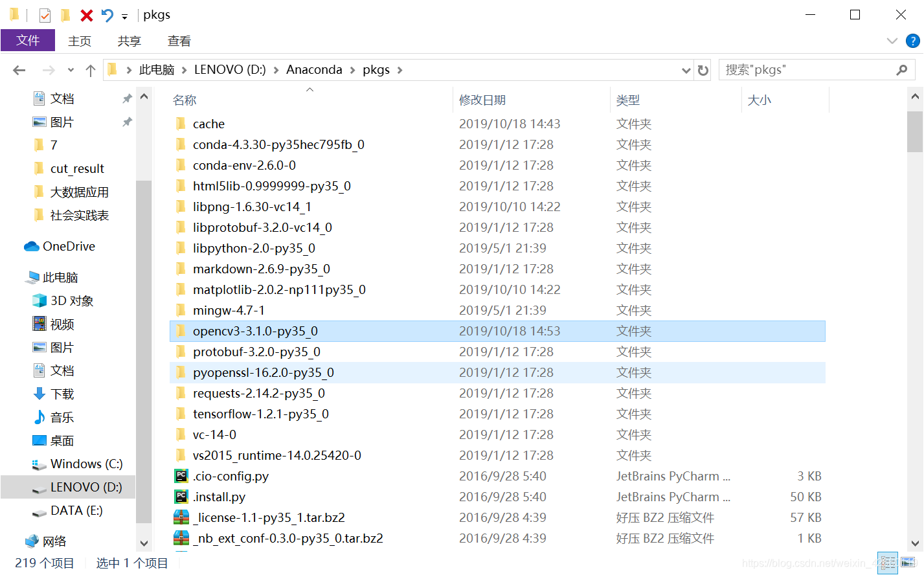924x575 pixels.
Task: Select the pinned 图片 quick access item
Action: click(x=62, y=122)
